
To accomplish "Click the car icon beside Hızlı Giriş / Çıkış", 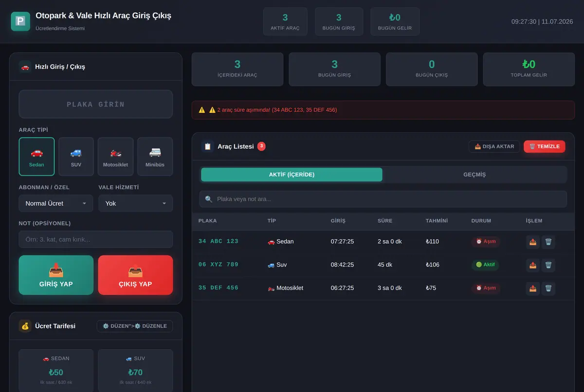I will pos(25,67).
